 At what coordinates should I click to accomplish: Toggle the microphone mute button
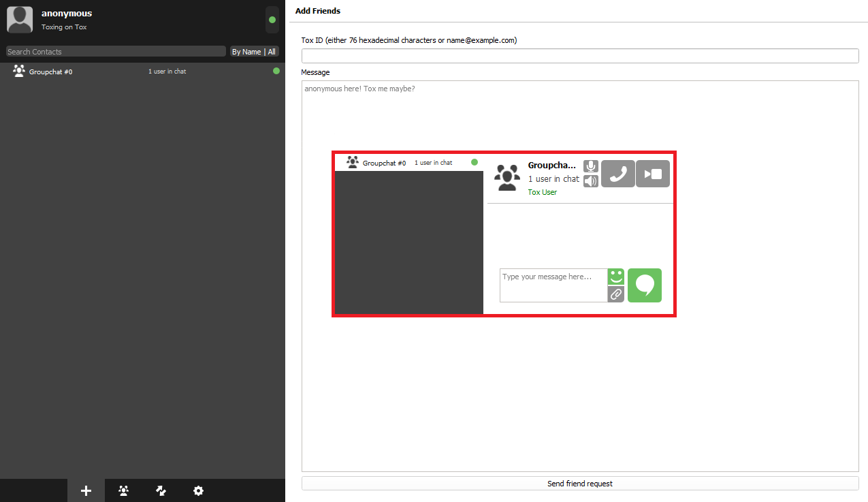[591, 166]
